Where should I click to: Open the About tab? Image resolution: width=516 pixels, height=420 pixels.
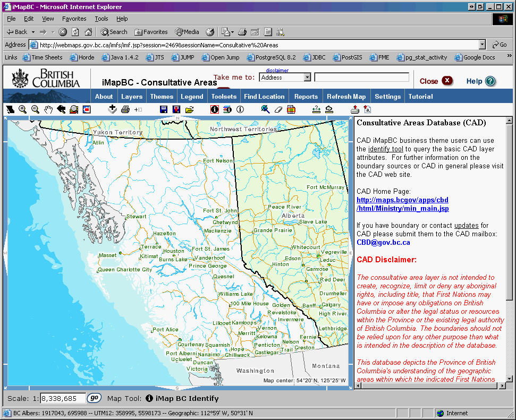point(104,97)
